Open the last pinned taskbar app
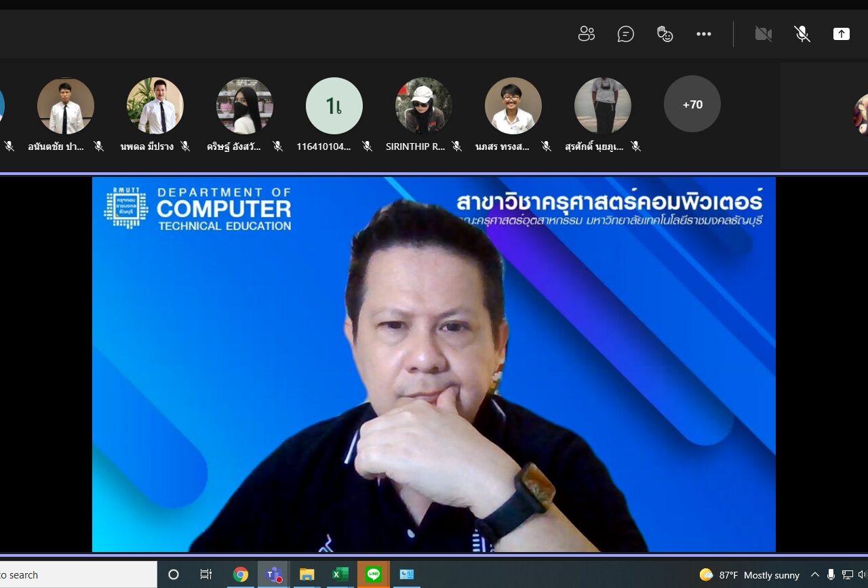 [406, 574]
